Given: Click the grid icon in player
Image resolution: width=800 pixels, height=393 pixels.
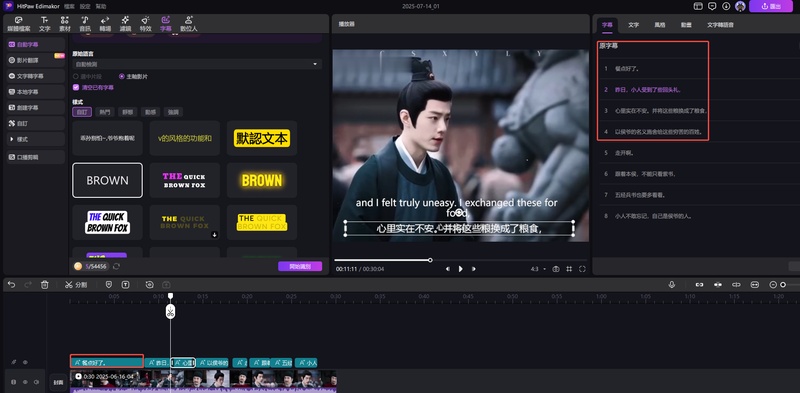Looking at the screenshot, I should pyautogui.click(x=569, y=268).
